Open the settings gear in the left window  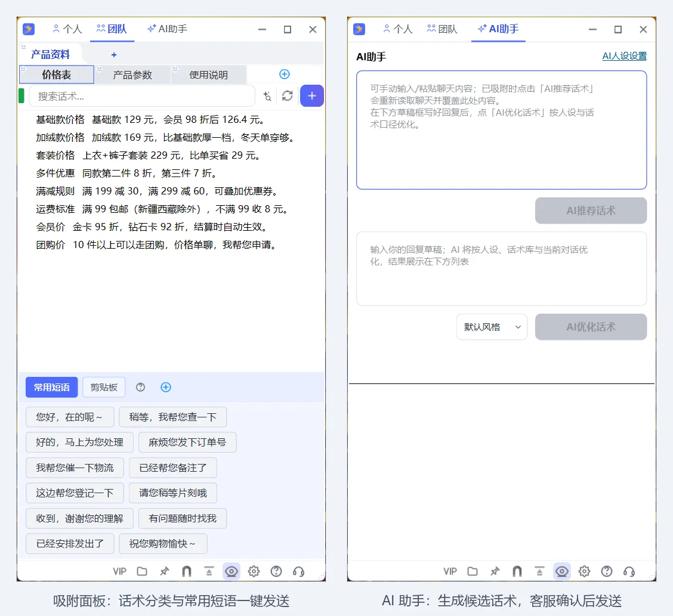[254, 571]
